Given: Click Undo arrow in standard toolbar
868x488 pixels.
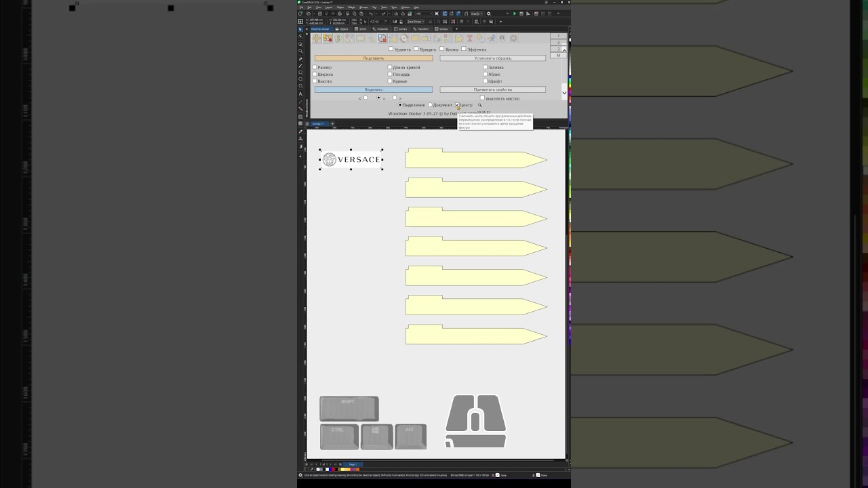Looking at the screenshot, I should (x=371, y=14).
